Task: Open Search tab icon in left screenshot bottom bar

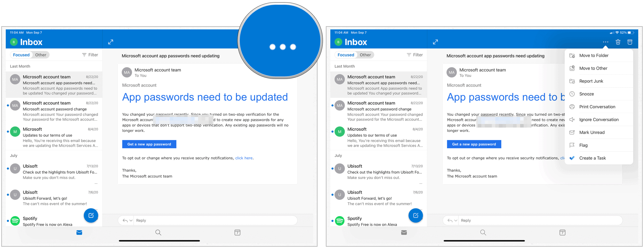Action: (x=158, y=233)
